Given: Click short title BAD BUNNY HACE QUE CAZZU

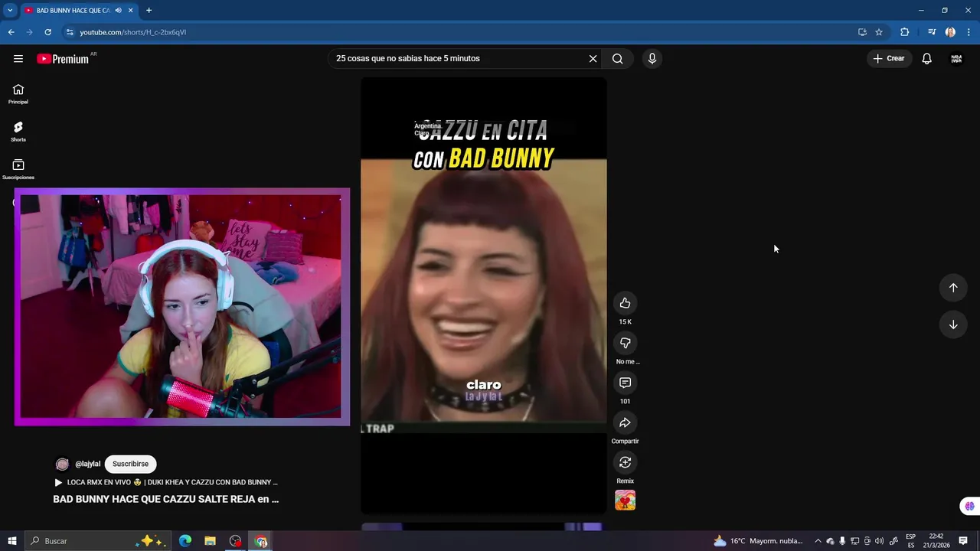Looking at the screenshot, I should pos(165,499).
